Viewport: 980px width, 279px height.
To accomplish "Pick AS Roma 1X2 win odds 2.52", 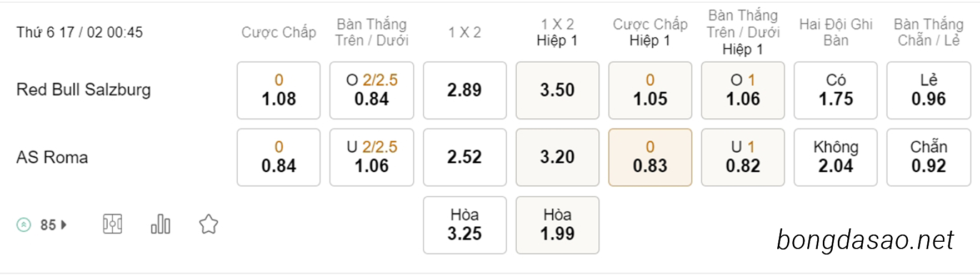I will [464, 157].
